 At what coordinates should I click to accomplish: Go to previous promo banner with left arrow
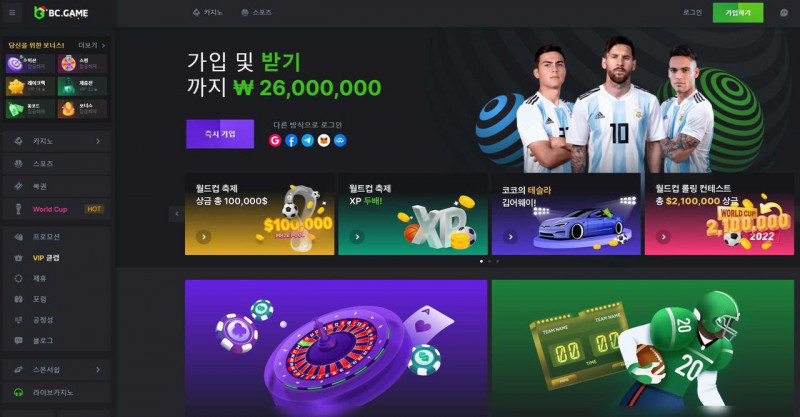pyautogui.click(x=177, y=214)
